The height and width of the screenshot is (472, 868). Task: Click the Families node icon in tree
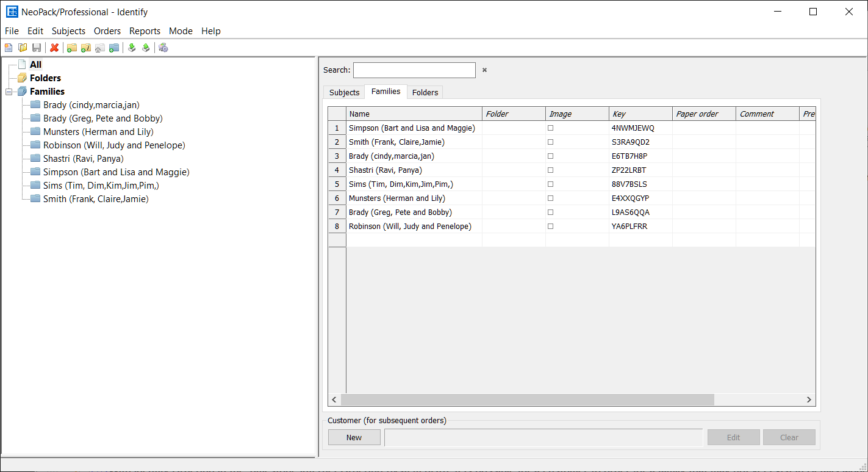coord(22,91)
